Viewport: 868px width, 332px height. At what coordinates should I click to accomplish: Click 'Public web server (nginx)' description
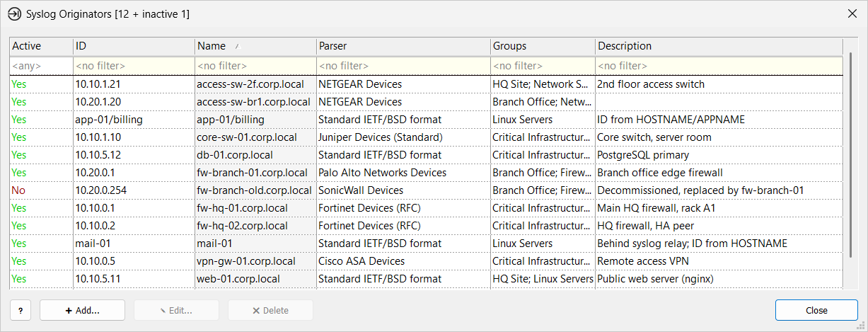click(719, 279)
